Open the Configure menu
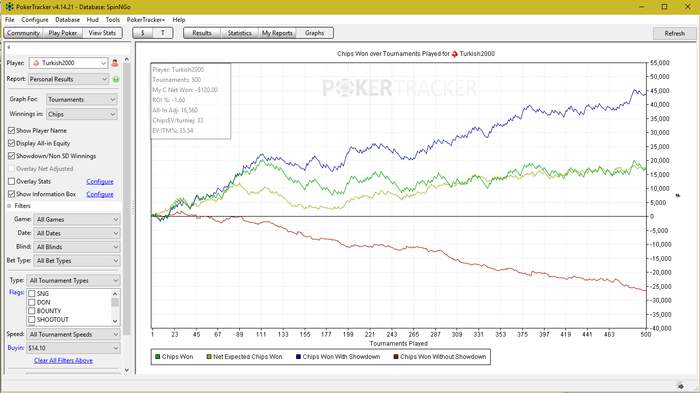The width and height of the screenshot is (700, 393). 35,20
